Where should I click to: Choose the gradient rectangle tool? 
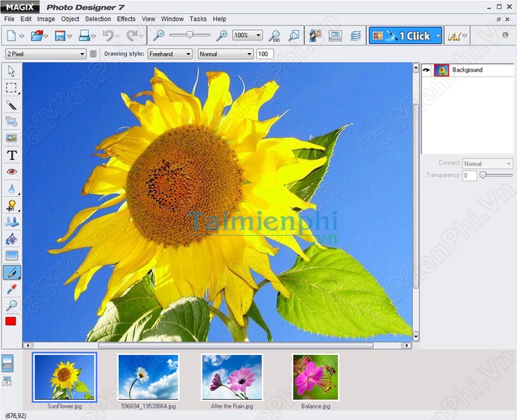point(11,255)
